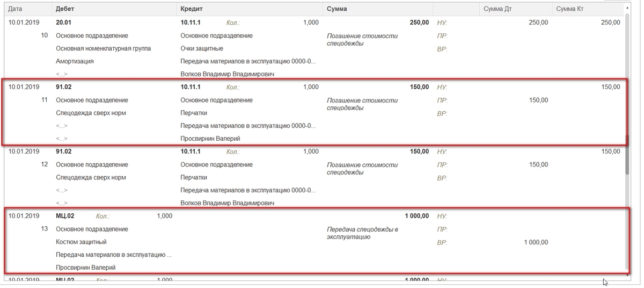Image resolution: width=644 pixels, height=288 pixels.
Task: Click the vertical scrollbar thumb
Action: click(627, 94)
